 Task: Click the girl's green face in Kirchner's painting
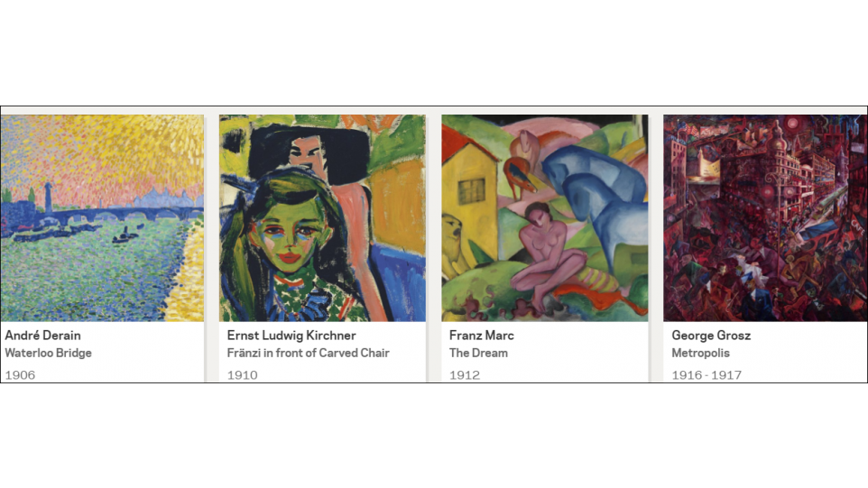click(284, 237)
